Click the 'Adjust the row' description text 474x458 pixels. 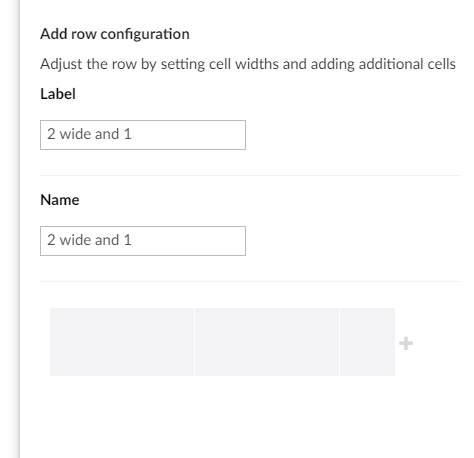(x=248, y=64)
